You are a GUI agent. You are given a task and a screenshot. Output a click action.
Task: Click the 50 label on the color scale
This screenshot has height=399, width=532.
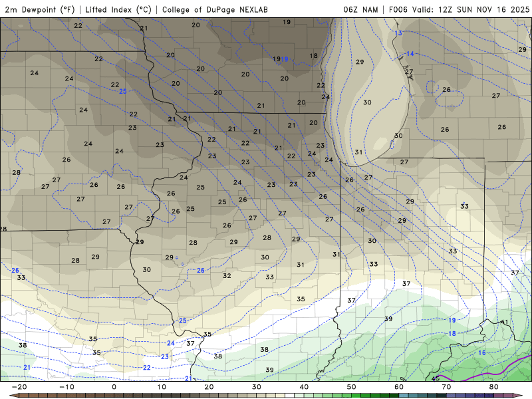(x=352, y=387)
